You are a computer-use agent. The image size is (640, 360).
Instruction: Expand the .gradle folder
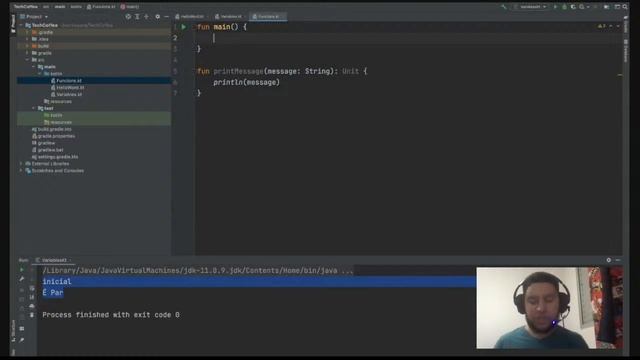27,32
